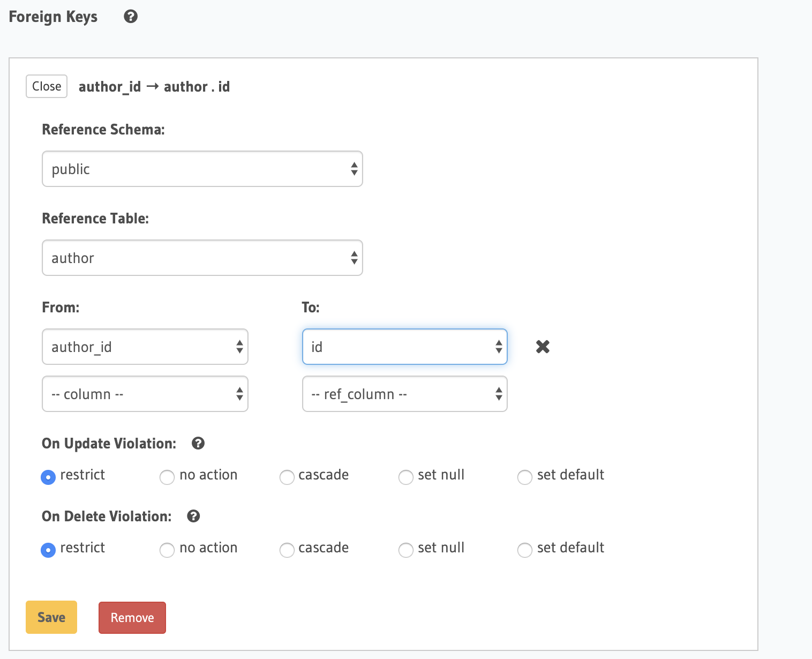Choose set default for On Update Violation
The height and width of the screenshot is (659, 812).
525,477
